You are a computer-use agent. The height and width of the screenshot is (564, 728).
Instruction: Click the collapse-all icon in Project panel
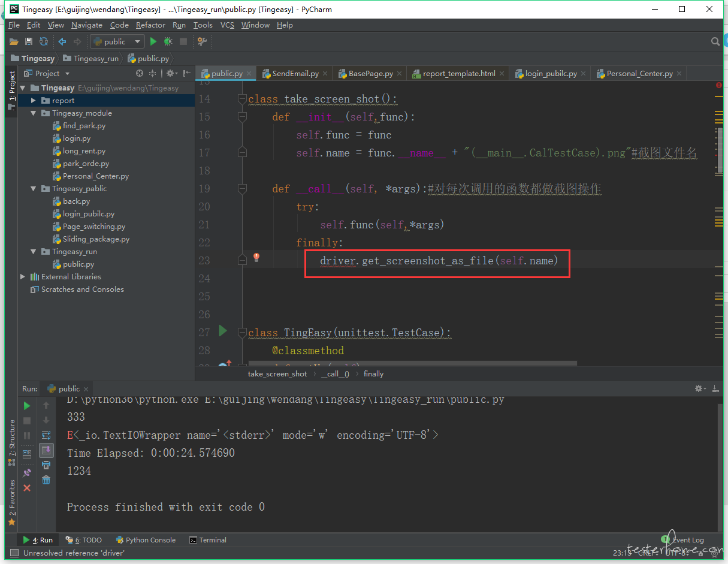coord(153,73)
